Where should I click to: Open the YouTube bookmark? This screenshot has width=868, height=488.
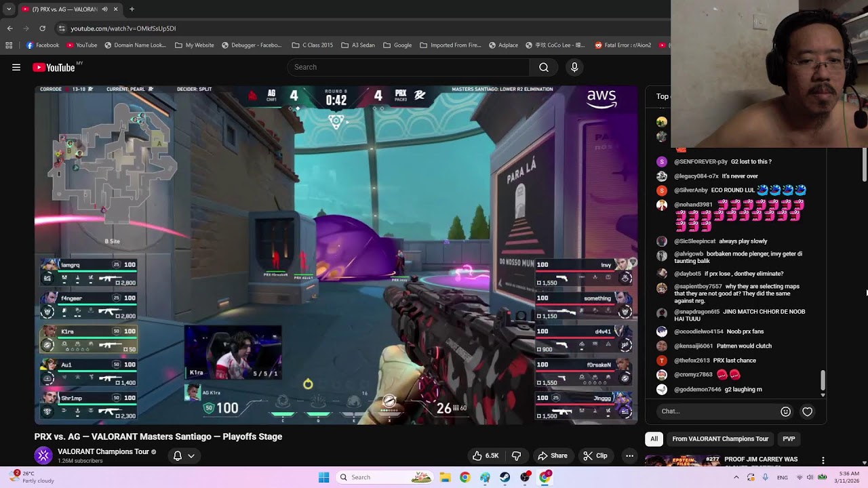click(x=81, y=45)
